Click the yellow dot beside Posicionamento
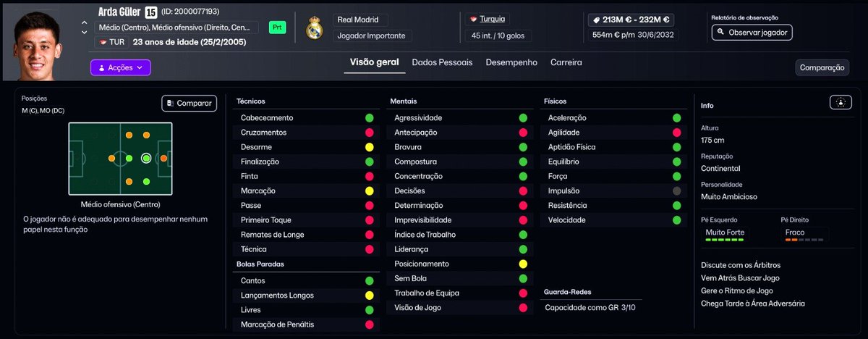 [x=523, y=264]
